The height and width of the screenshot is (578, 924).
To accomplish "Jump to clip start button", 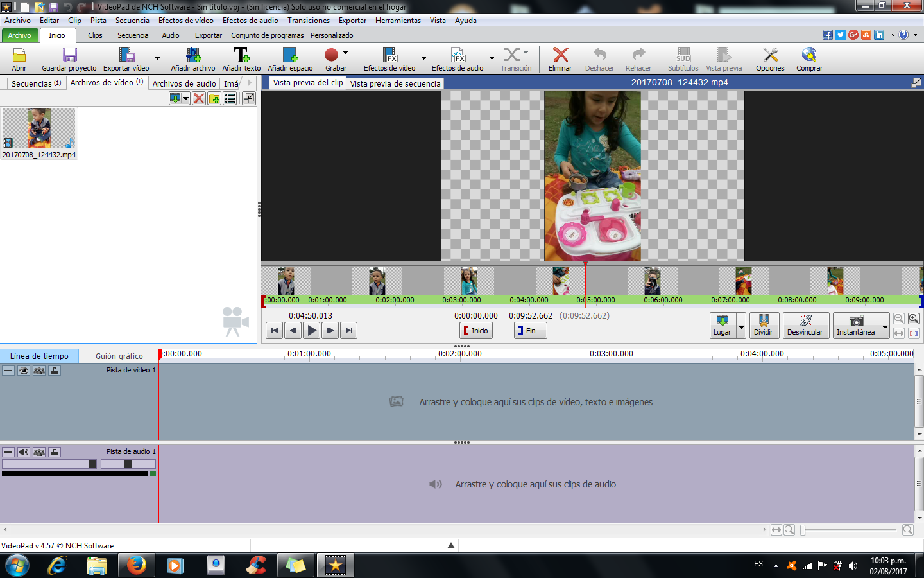I will coord(275,331).
